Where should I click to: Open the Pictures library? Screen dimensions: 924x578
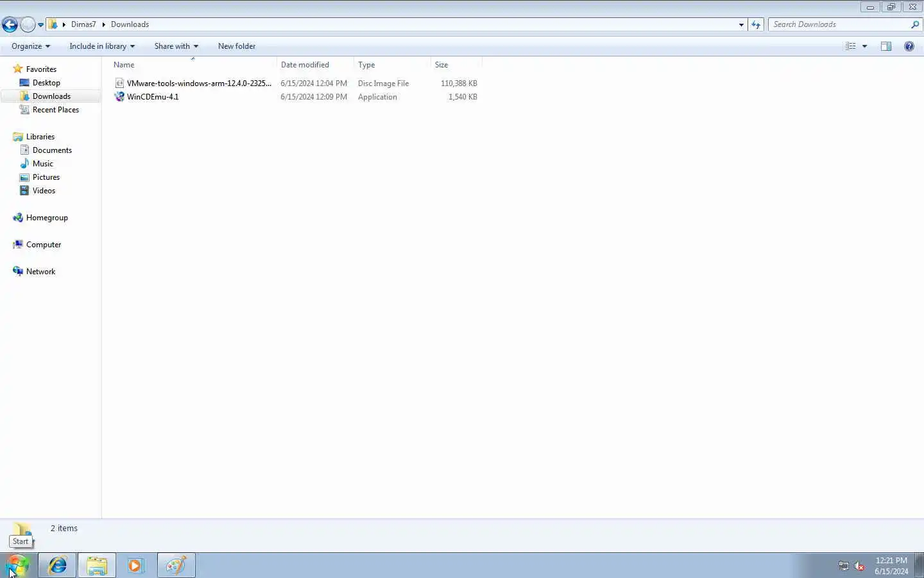click(46, 177)
